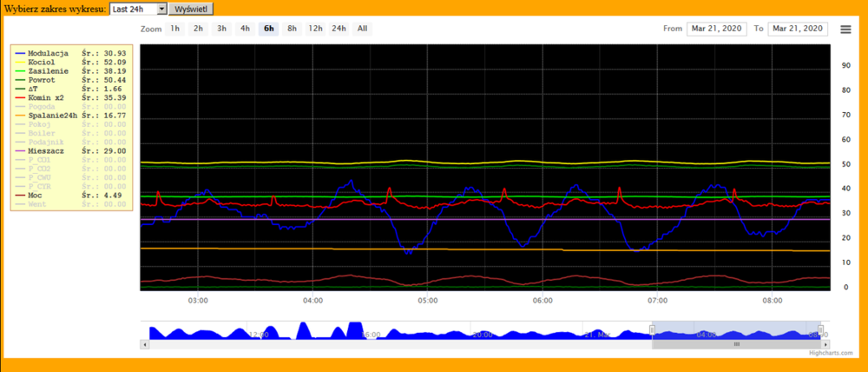
Task: Click the left navigator range handle
Action: 652,330
